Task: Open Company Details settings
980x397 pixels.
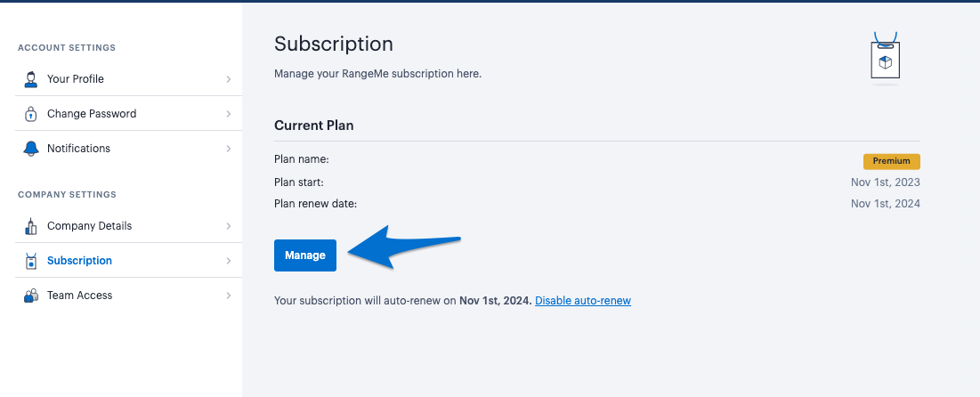Action: point(128,226)
